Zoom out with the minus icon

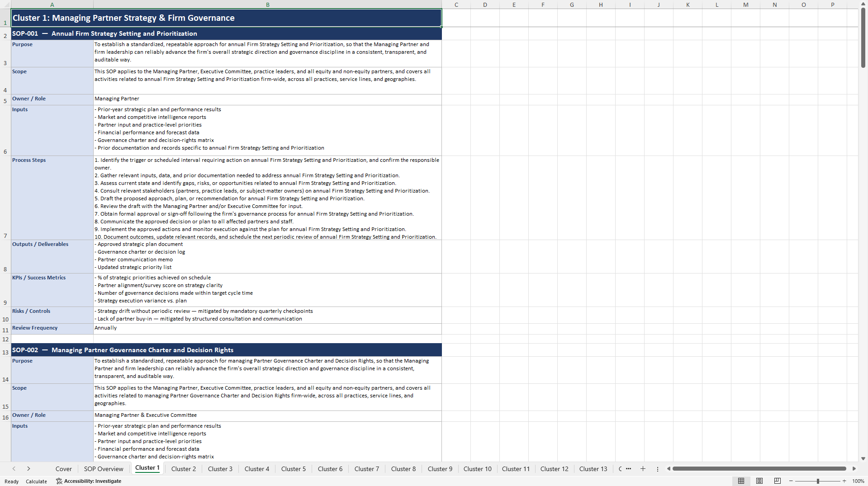pos(791,481)
